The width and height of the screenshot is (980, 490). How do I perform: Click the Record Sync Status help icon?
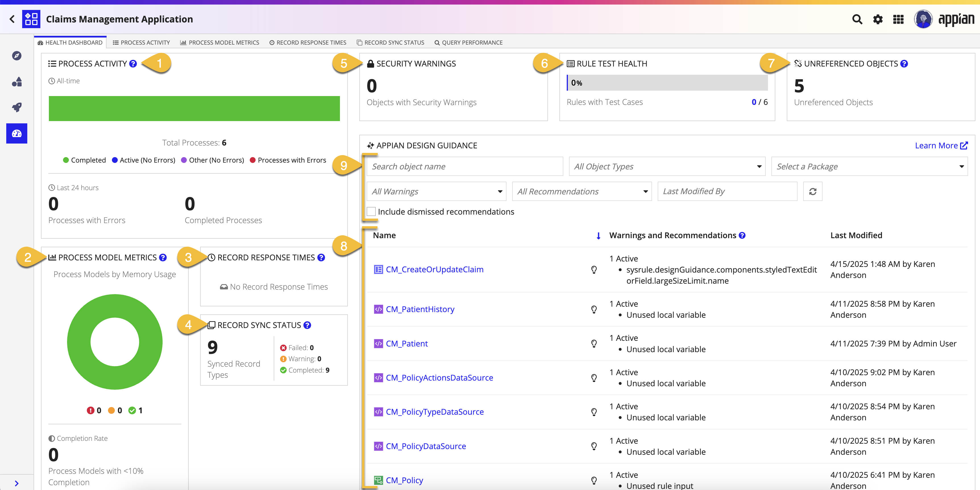308,325
